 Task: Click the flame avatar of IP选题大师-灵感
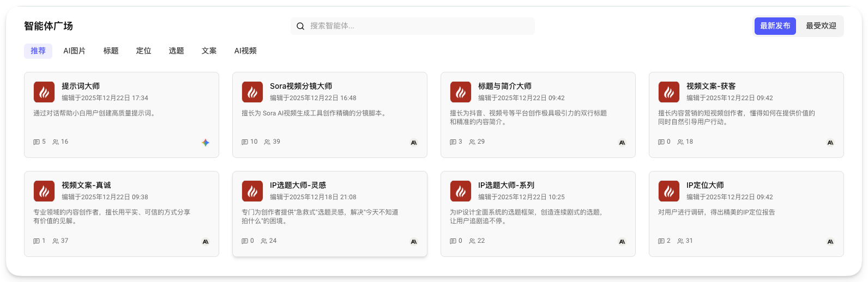point(252,191)
